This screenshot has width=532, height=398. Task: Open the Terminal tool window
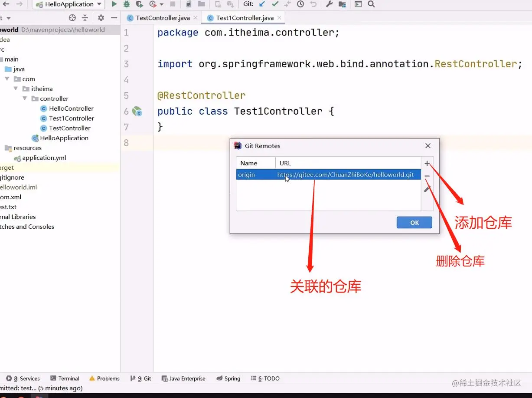point(65,378)
